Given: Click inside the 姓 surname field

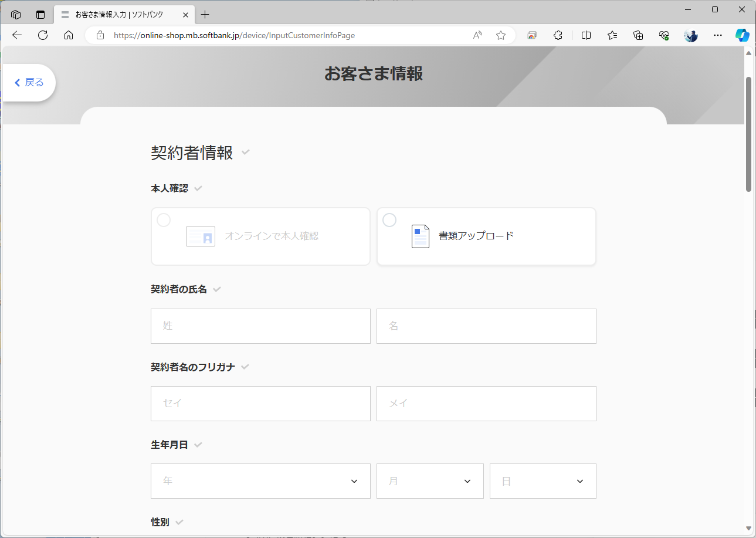Looking at the screenshot, I should 260,326.
